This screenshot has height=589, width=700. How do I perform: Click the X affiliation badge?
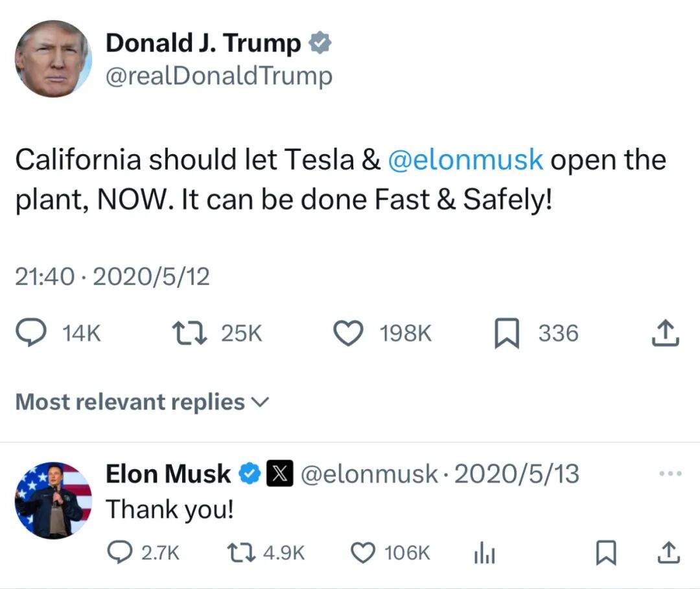tap(279, 474)
